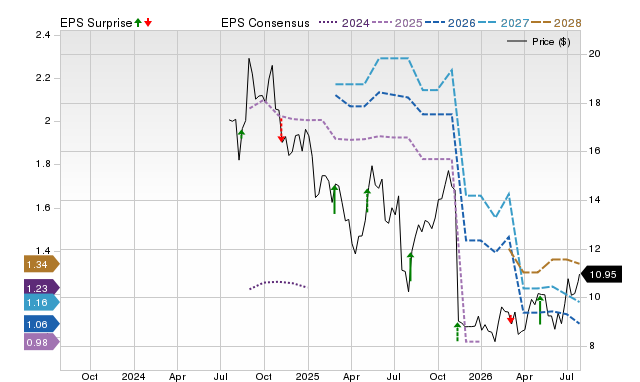Click the 1.16 light blue value tag
Viewport: 640px width, 382px height.
pos(42,302)
